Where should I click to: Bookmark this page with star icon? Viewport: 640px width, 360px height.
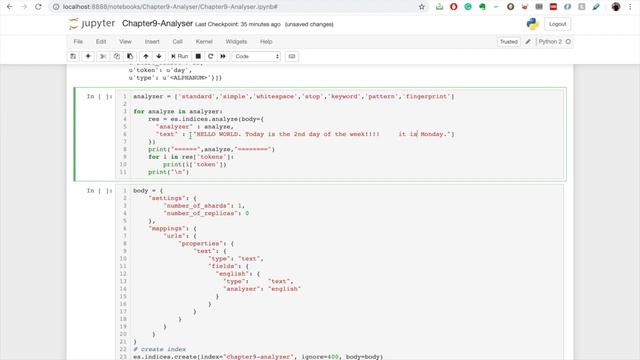point(422,7)
